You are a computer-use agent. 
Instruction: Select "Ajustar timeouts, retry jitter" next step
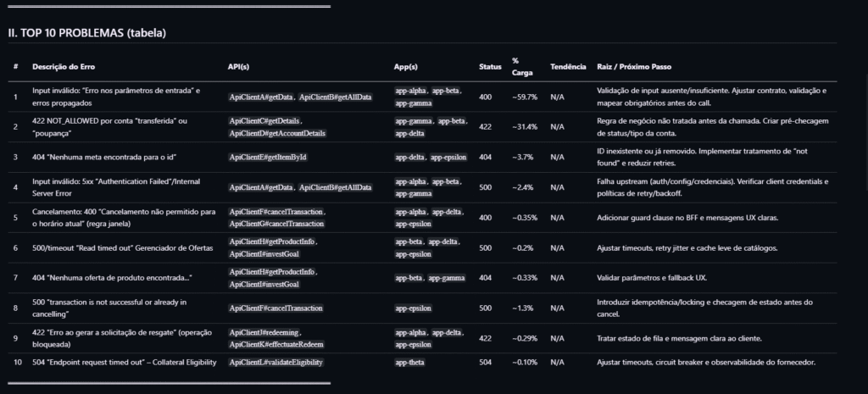coord(687,248)
